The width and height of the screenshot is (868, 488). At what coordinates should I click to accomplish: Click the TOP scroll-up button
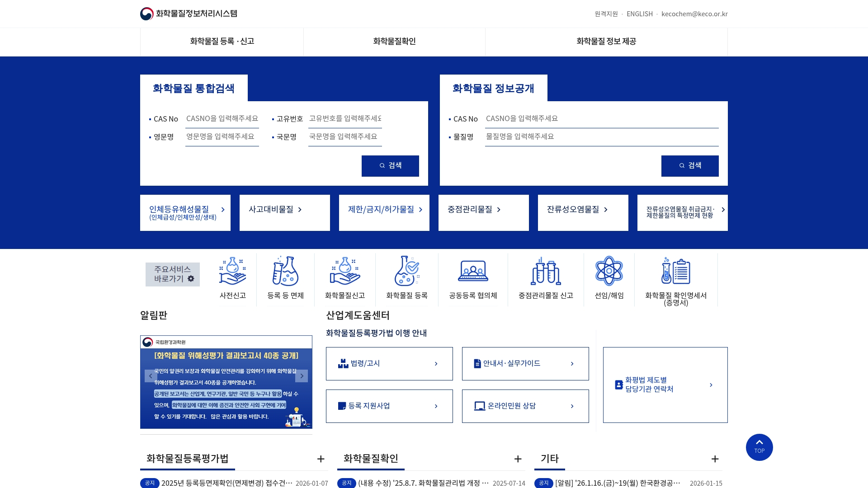[x=759, y=447]
